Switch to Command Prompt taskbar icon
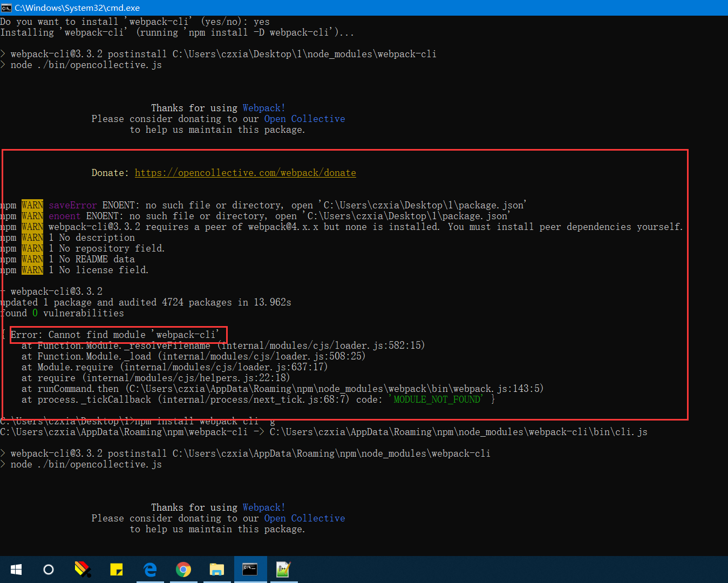 coord(250,569)
